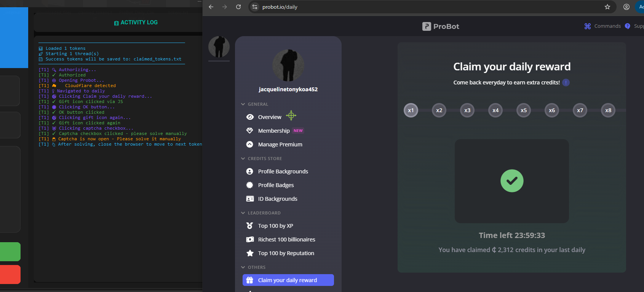Click the Commands icon in header
Image resolution: width=644 pixels, height=292 pixels.
click(588, 26)
